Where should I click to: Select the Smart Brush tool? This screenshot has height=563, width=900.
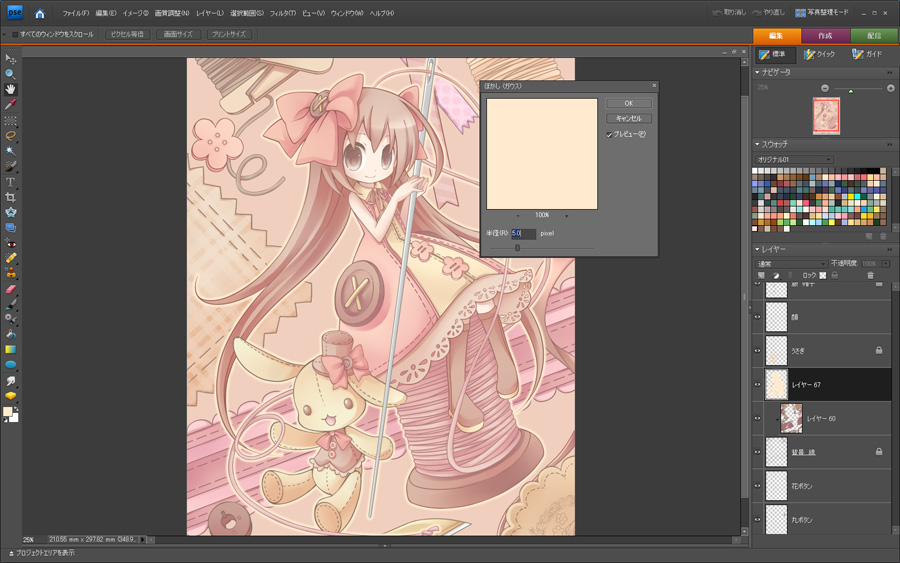click(x=10, y=319)
